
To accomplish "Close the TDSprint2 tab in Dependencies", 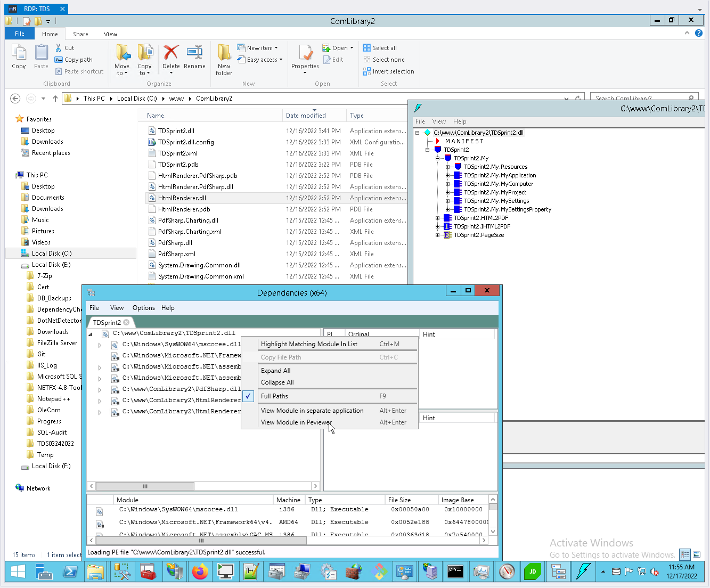I will tap(126, 322).
